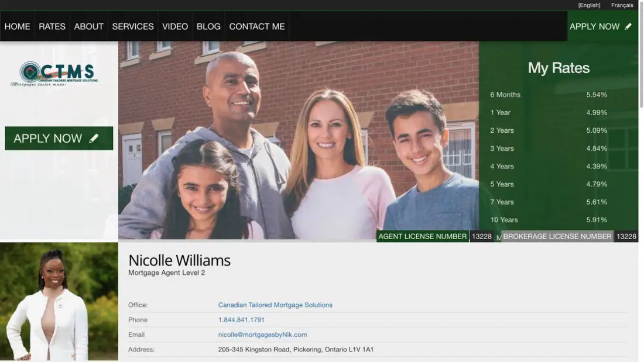Click the 4 Years rate row
This screenshot has height=362, width=644.
(x=549, y=166)
